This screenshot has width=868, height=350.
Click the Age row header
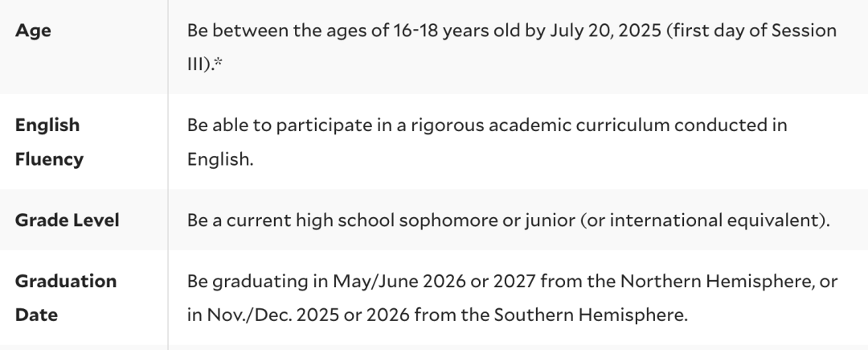coord(33,31)
